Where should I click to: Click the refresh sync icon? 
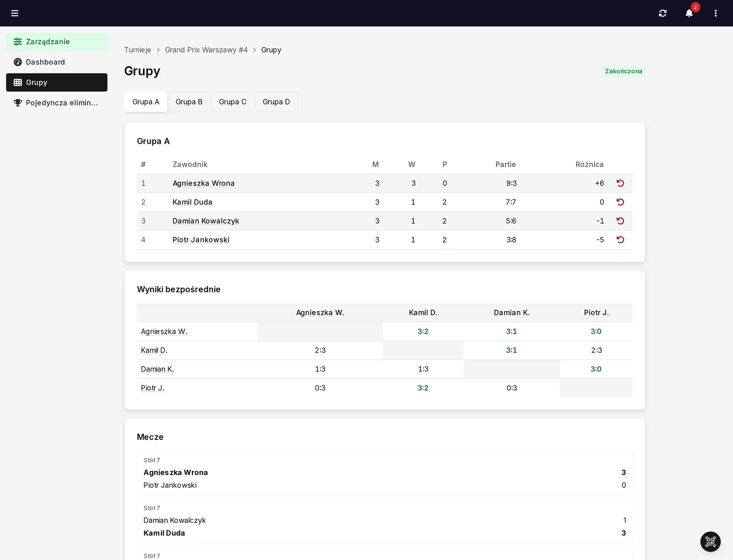[662, 13]
